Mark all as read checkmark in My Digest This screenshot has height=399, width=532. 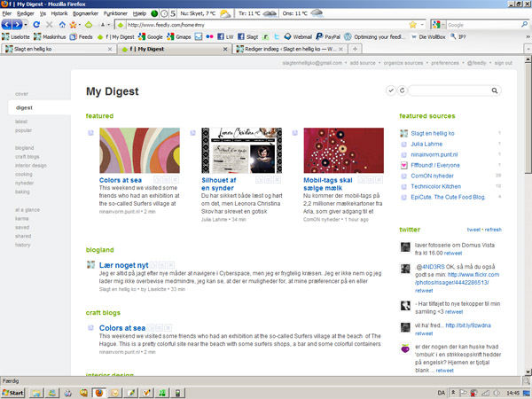pos(391,90)
